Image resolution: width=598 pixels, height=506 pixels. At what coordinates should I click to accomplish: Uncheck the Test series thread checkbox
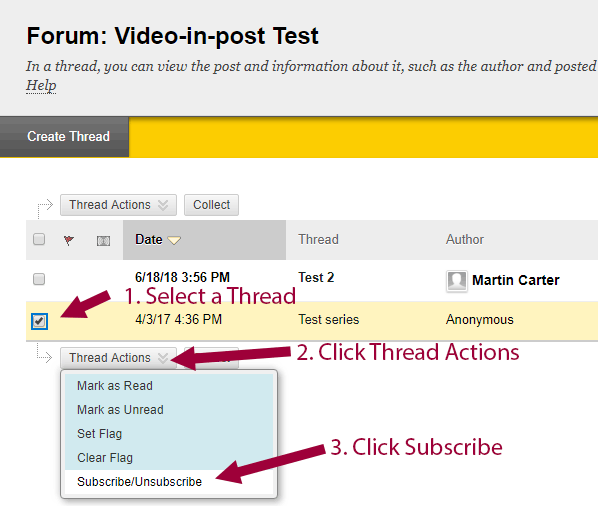coord(39,321)
